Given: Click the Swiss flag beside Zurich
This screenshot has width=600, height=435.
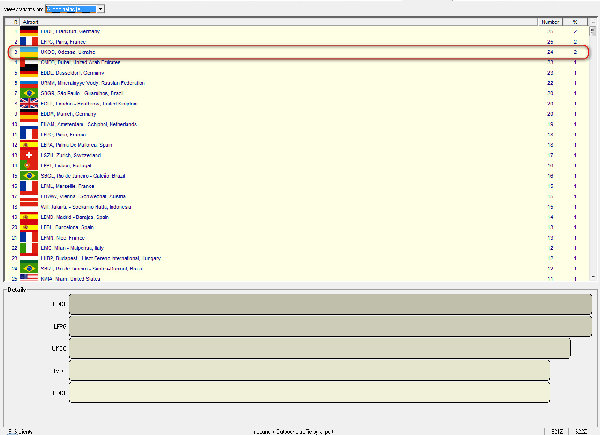Looking at the screenshot, I should [29, 155].
